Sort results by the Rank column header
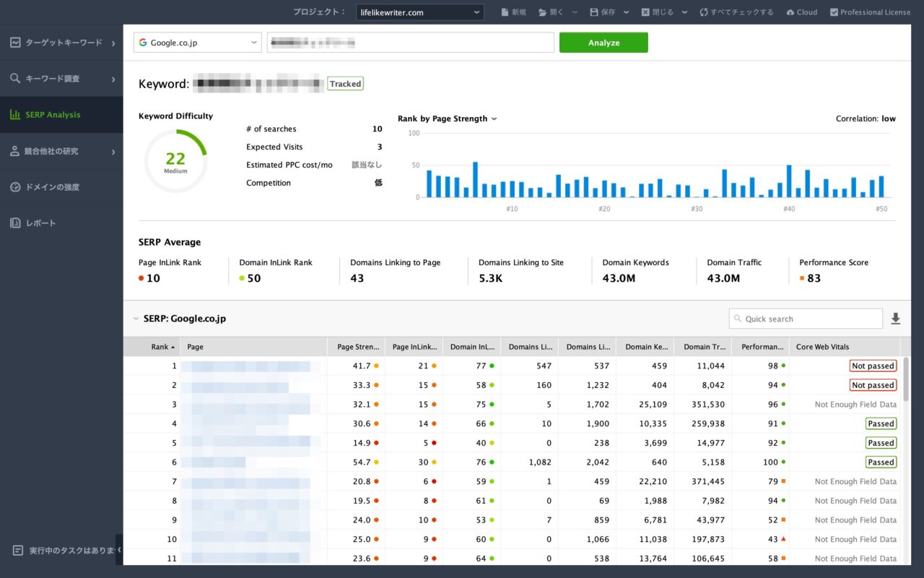This screenshot has height=578, width=924. (x=162, y=346)
